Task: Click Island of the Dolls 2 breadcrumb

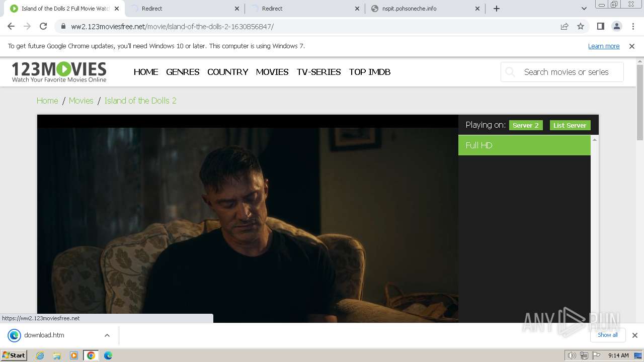Action: coord(140,101)
